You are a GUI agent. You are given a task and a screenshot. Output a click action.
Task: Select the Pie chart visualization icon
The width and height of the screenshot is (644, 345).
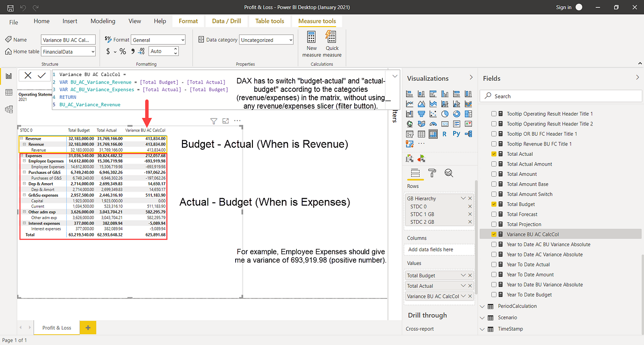click(445, 114)
